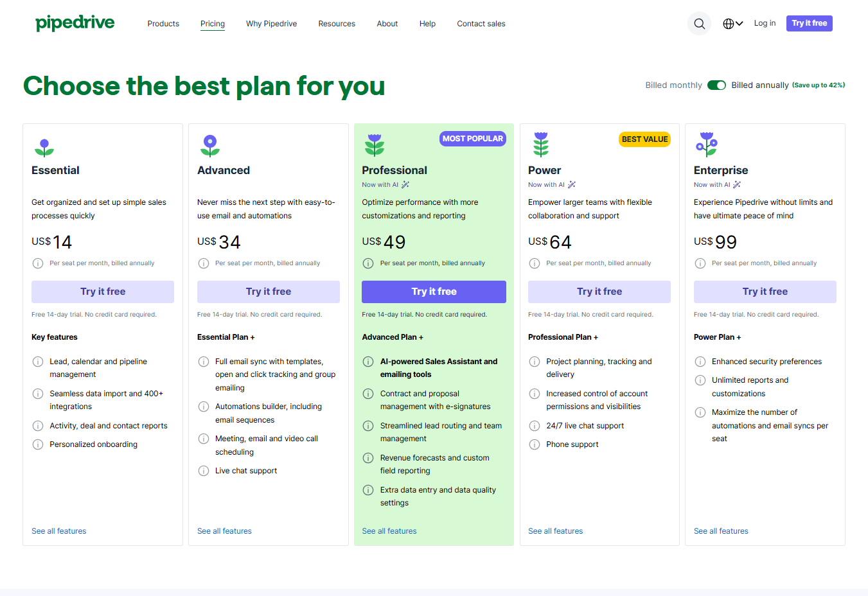Start Enterprise plan Try it free
This screenshot has height=596, width=868.
click(x=765, y=292)
